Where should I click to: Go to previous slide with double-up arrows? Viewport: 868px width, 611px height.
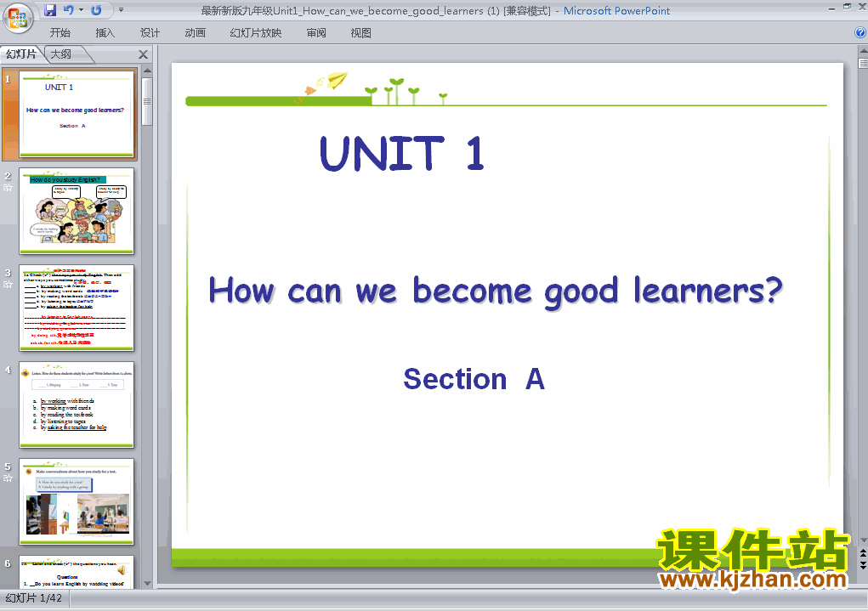[x=863, y=553]
